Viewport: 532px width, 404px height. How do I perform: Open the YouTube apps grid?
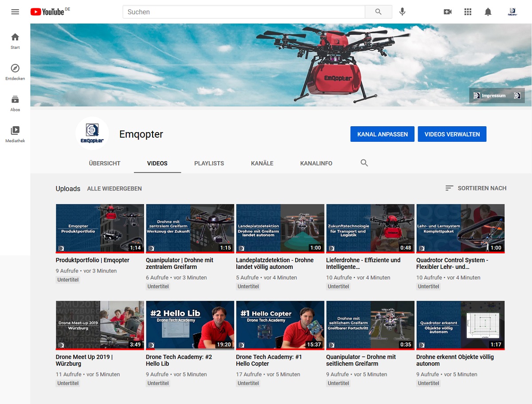[468, 12]
